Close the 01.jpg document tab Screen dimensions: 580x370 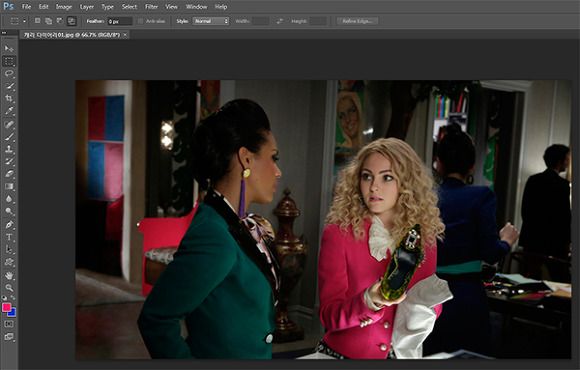[125, 35]
